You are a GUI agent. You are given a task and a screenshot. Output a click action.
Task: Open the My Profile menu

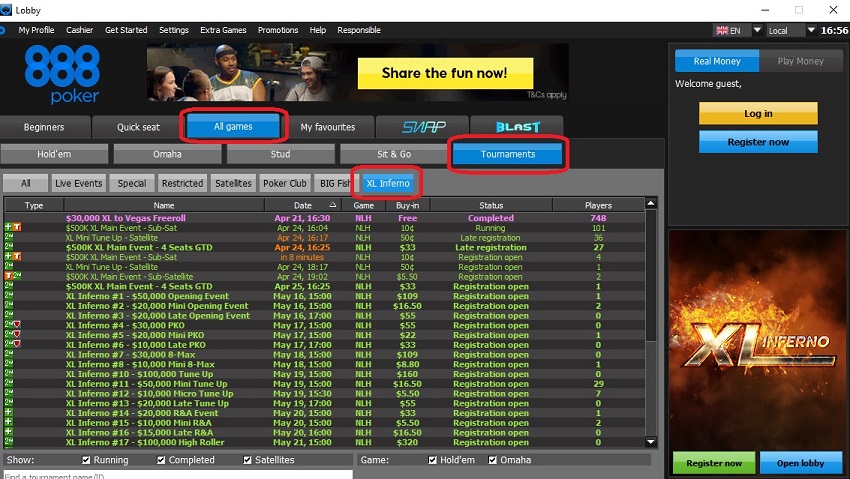coord(36,30)
